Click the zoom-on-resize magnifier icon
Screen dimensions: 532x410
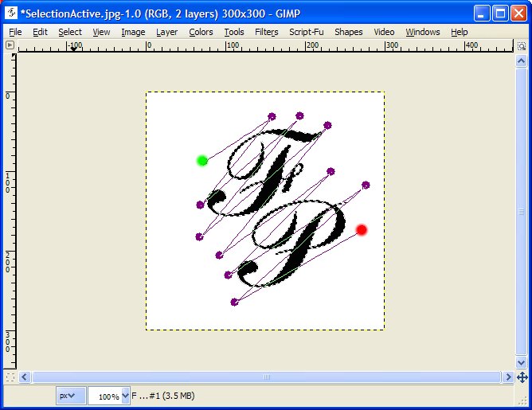pos(521,46)
